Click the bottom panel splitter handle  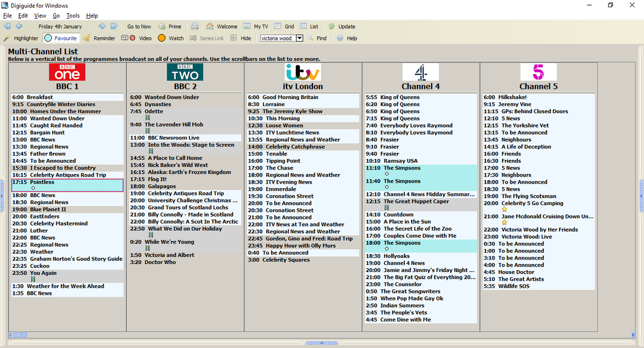coord(322,343)
